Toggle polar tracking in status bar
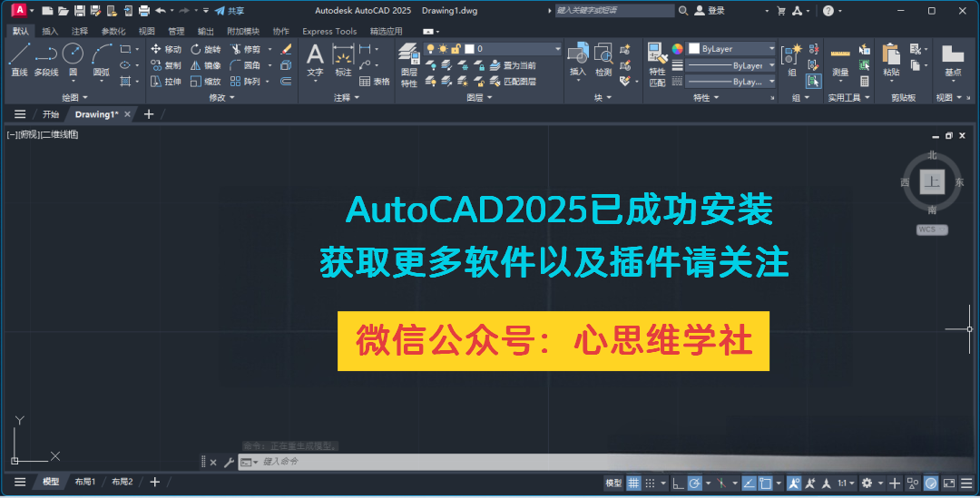 click(x=694, y=483)
